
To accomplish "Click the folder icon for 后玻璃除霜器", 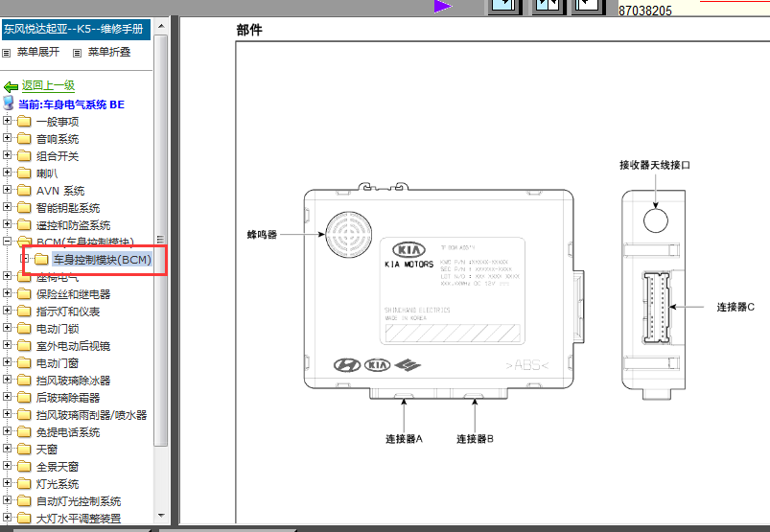I will point(24,398).
